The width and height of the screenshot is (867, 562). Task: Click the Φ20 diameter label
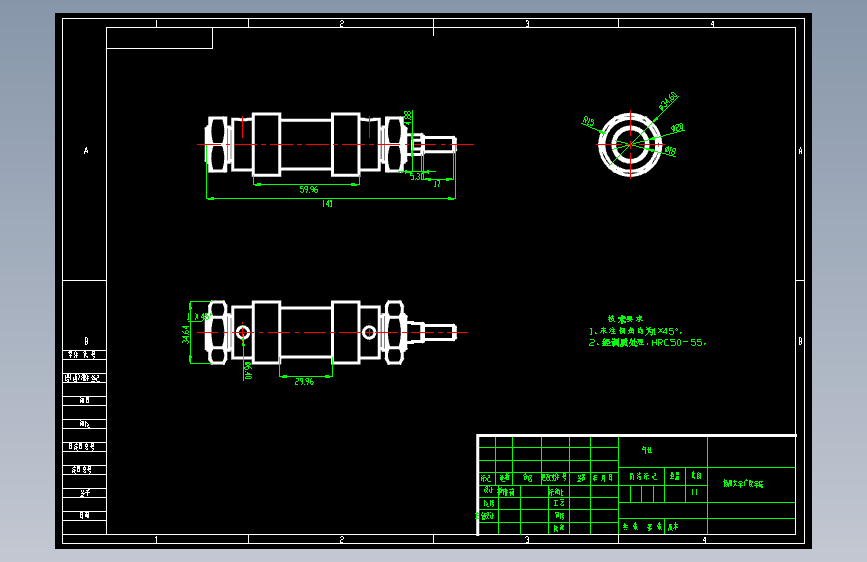(677, 128)
